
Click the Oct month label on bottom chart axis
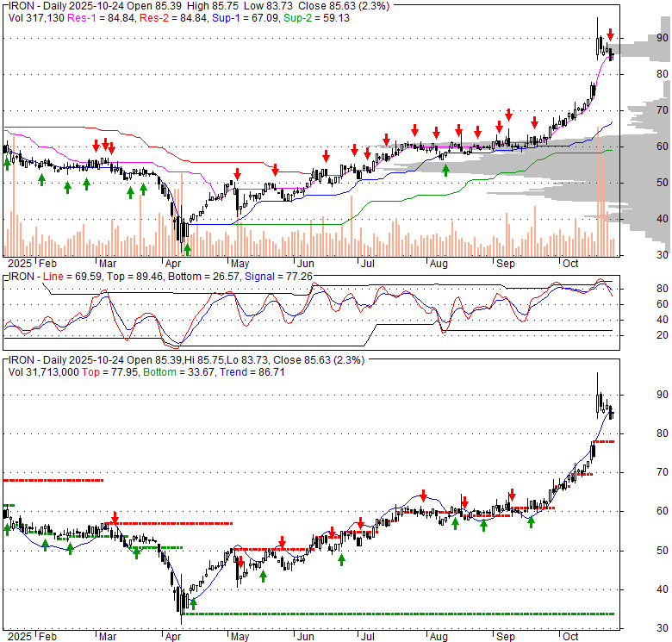click(569, 636)
